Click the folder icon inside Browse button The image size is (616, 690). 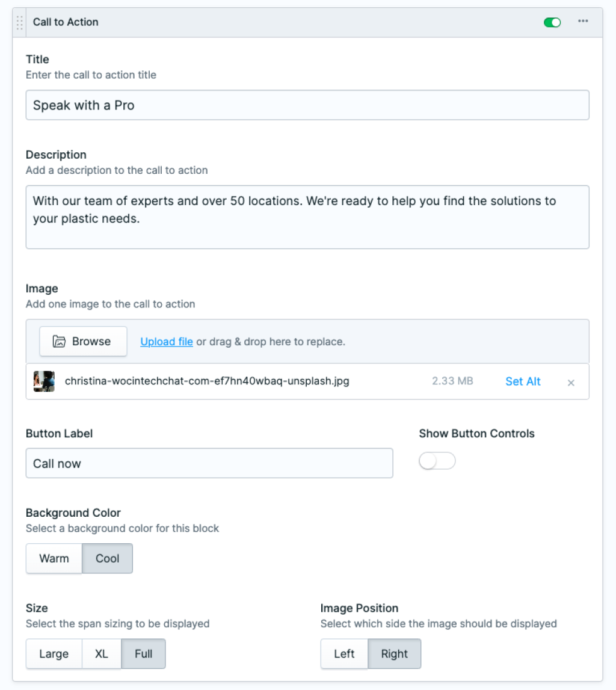tap(60, 341)
